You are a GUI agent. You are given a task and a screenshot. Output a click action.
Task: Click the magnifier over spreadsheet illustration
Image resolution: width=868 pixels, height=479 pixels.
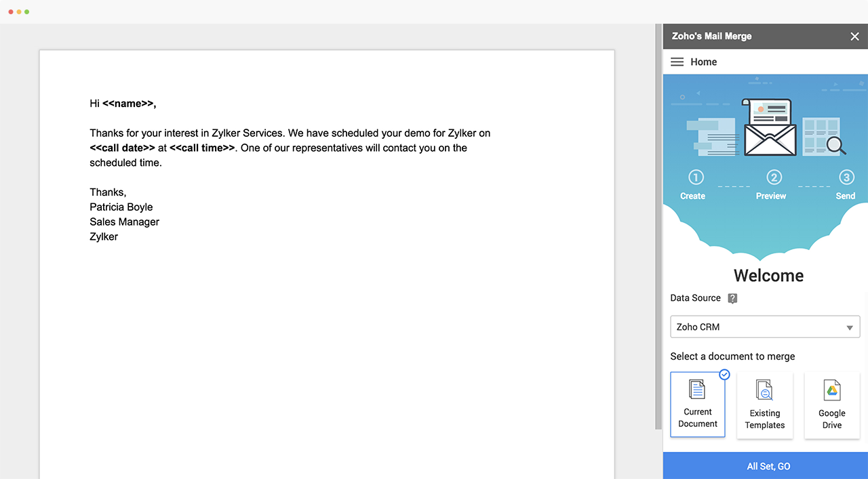coord(835,144)
